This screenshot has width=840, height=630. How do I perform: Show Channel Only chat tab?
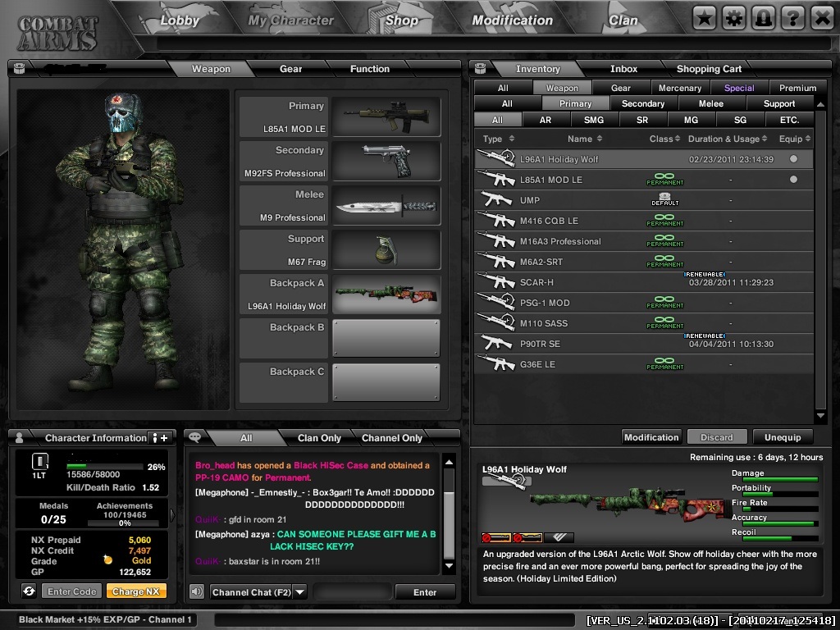(x=391, y=438)
